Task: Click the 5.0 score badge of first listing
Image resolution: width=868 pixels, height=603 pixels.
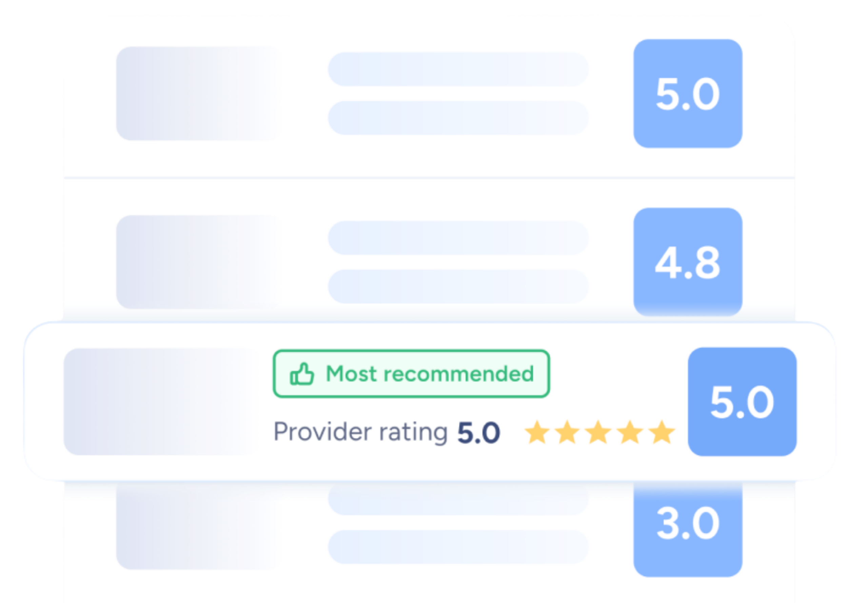Action: click(688, 94)
